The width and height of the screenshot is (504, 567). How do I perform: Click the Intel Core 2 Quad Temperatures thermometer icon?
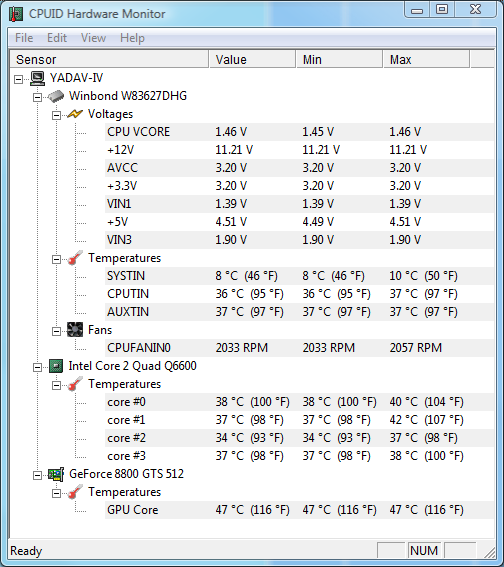pos(75,384)
